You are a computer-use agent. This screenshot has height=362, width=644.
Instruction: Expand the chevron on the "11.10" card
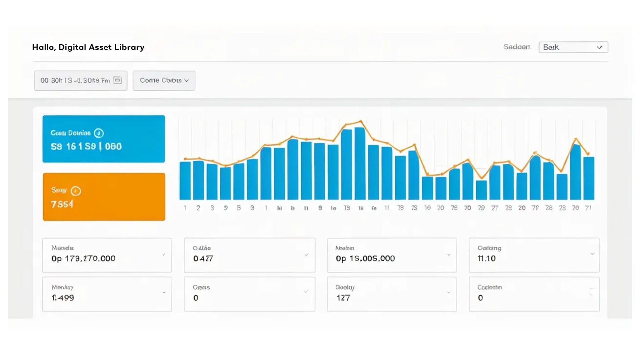[x=592, y=254]
